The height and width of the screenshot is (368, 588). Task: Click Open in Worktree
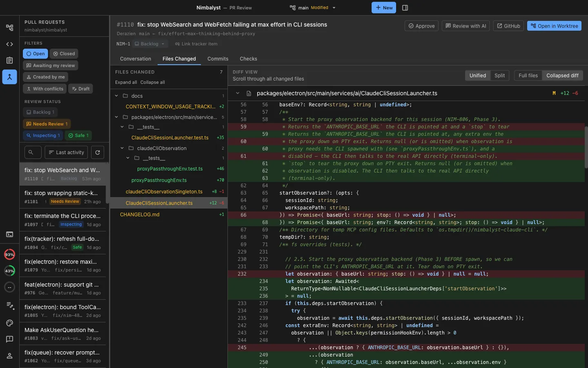(554, 26)
